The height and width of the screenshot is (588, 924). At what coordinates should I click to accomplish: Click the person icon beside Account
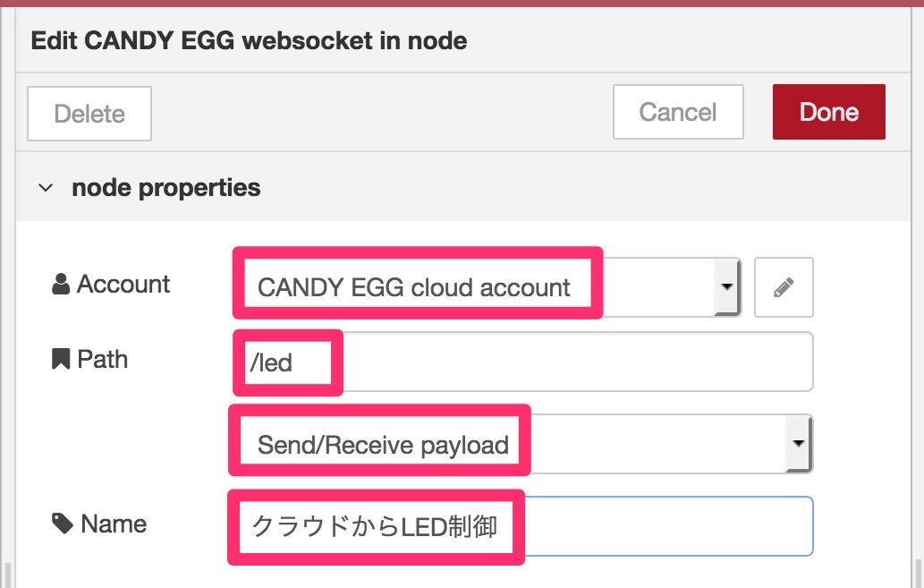(61, 284)
